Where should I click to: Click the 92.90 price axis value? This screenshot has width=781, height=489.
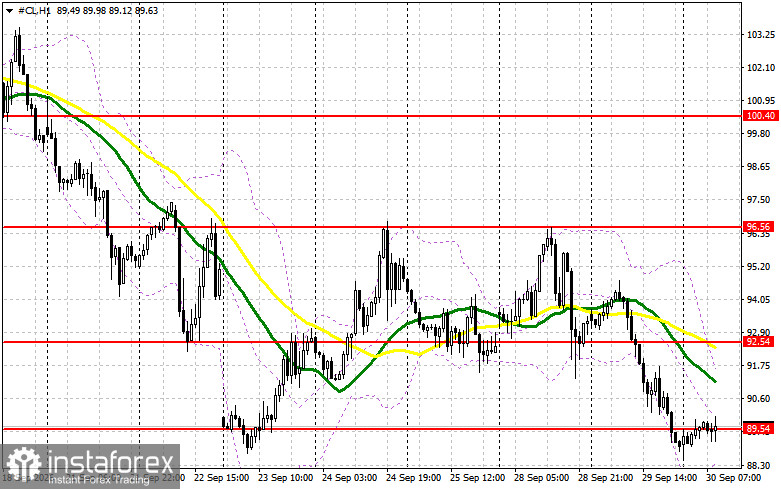(761, 332)
